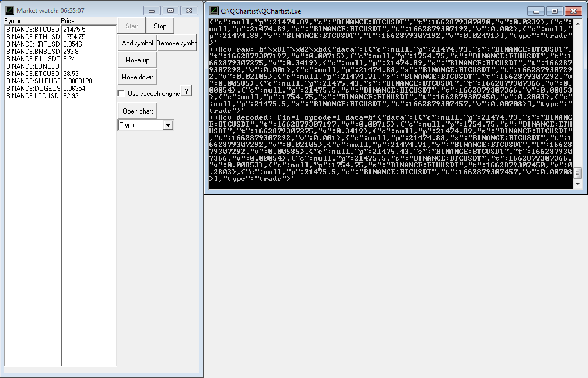Click the speech engine help question mark

click(186, 91)
